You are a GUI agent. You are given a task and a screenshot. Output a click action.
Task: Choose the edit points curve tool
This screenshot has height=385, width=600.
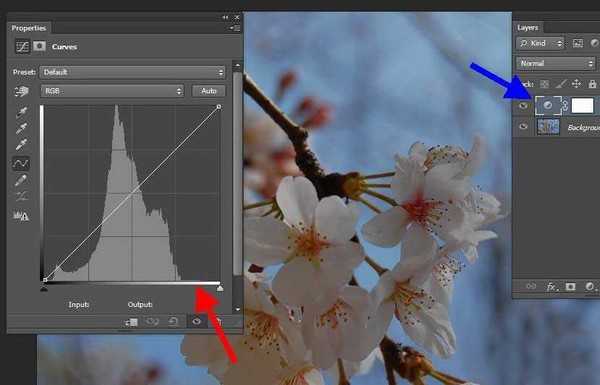(x=21, y=163)
